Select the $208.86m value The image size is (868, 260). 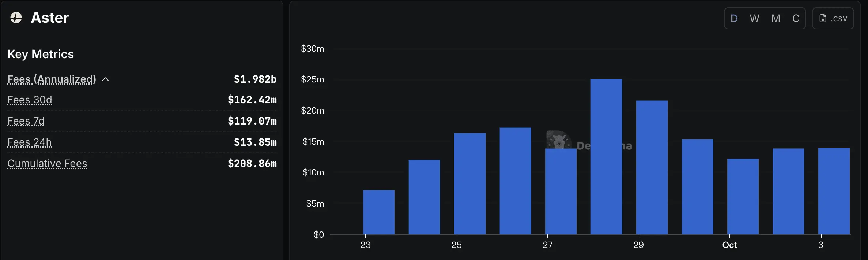tap(252, 163)
